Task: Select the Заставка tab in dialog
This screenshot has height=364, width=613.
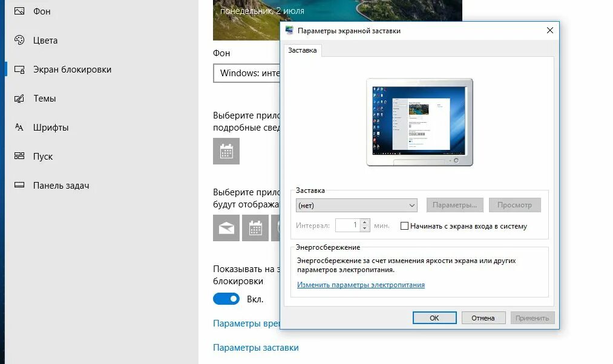Action: click(302, 50)
